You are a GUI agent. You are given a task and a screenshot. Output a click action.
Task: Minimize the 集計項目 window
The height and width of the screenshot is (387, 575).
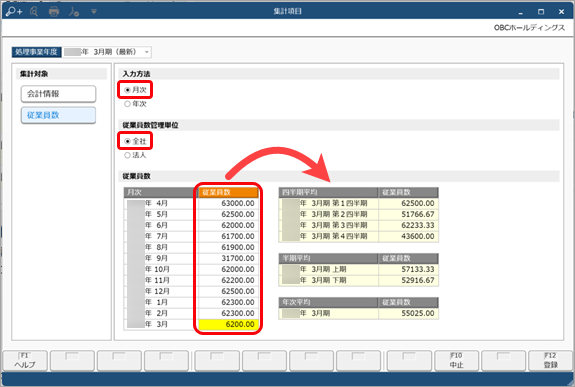[x=520, y=12]
